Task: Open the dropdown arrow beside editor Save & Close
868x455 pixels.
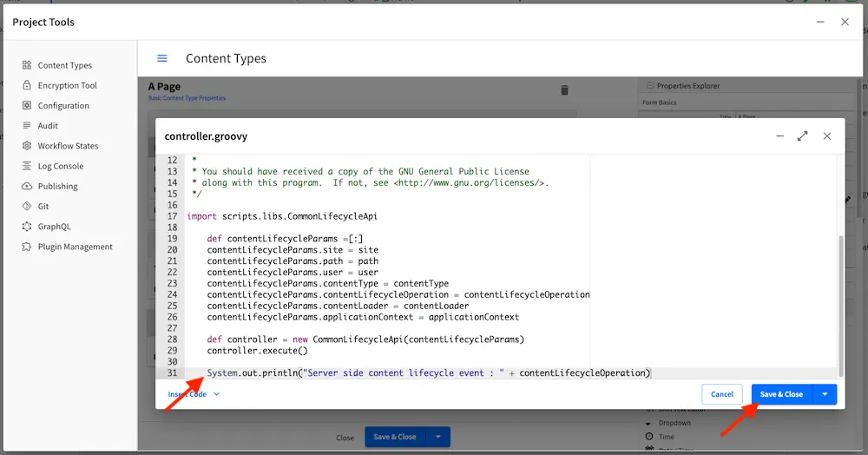Action: coord(825,394)
